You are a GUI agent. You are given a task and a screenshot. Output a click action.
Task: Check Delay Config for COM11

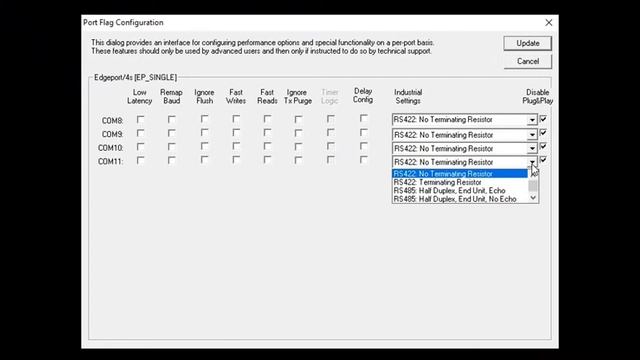coord(363,160)
